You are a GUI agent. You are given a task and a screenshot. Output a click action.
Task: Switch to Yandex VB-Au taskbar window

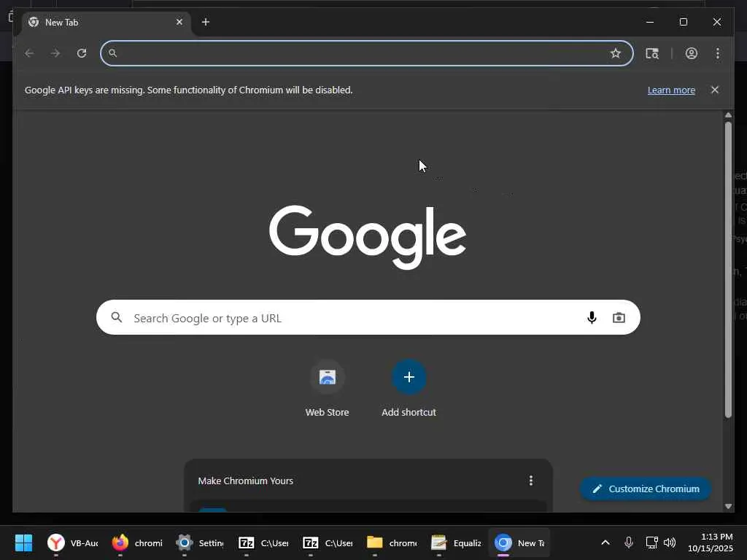tap(73, 542)
